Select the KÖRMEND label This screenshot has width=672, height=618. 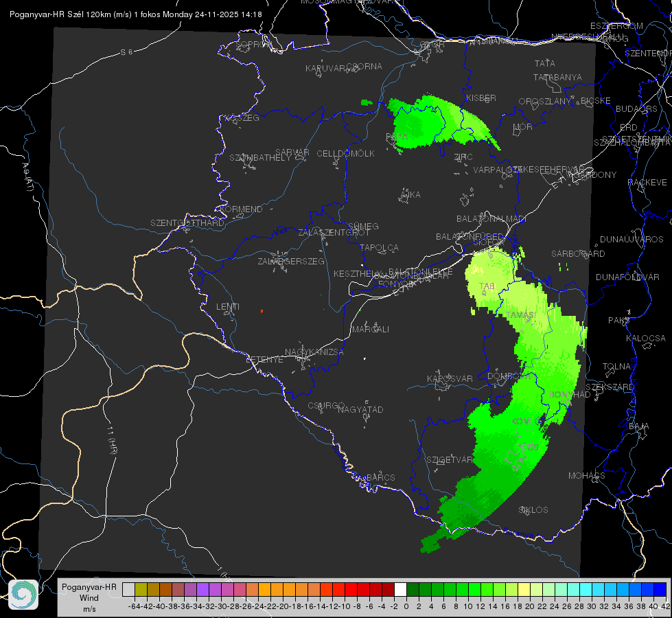coord(241,209)
